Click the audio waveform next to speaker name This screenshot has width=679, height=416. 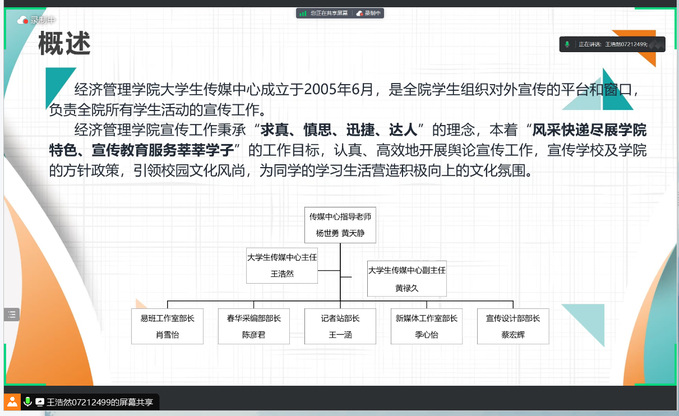657,44
